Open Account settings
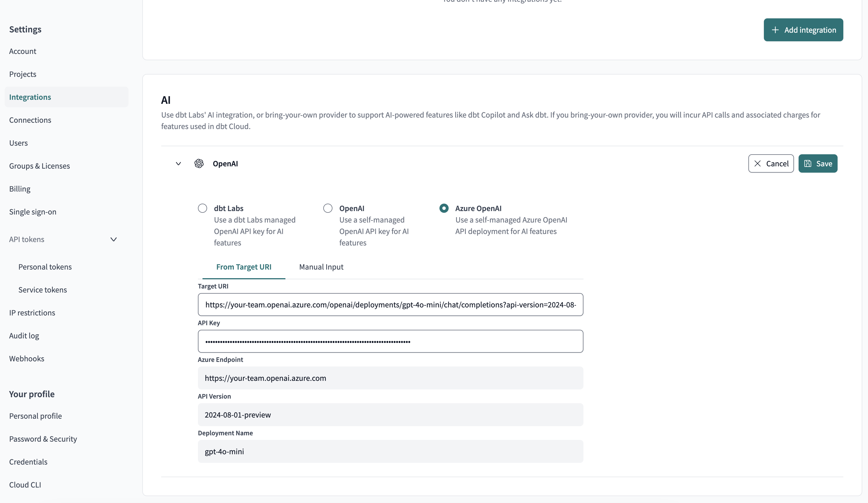The height and width of the screenshot is (503, 868). click(23, 51)
